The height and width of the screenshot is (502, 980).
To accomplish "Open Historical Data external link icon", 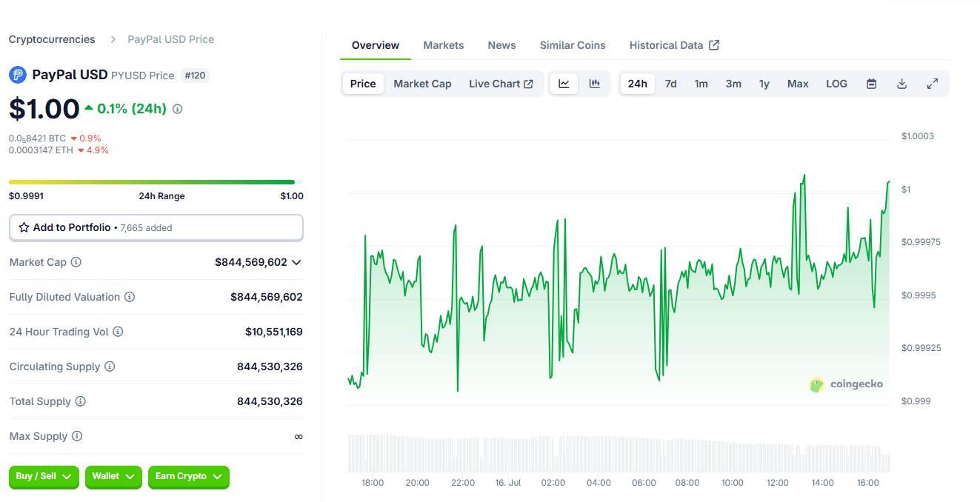I will [714, 45].
